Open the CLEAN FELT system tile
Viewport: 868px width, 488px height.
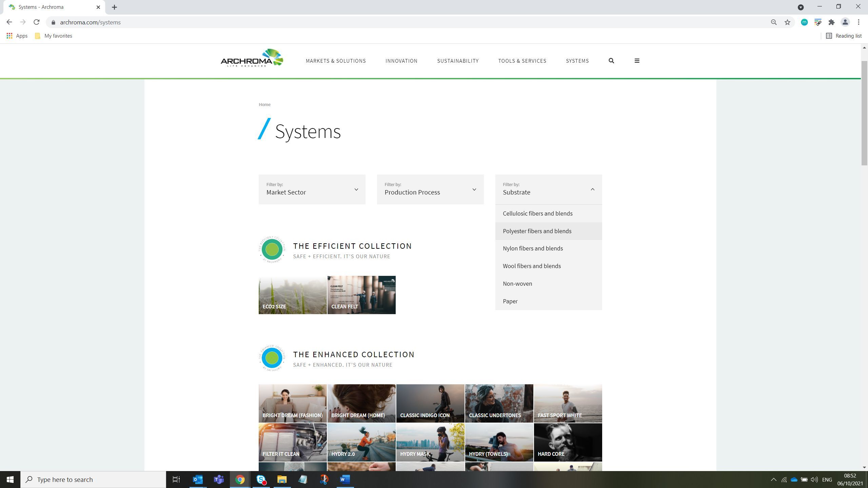(x=361, y=295)
